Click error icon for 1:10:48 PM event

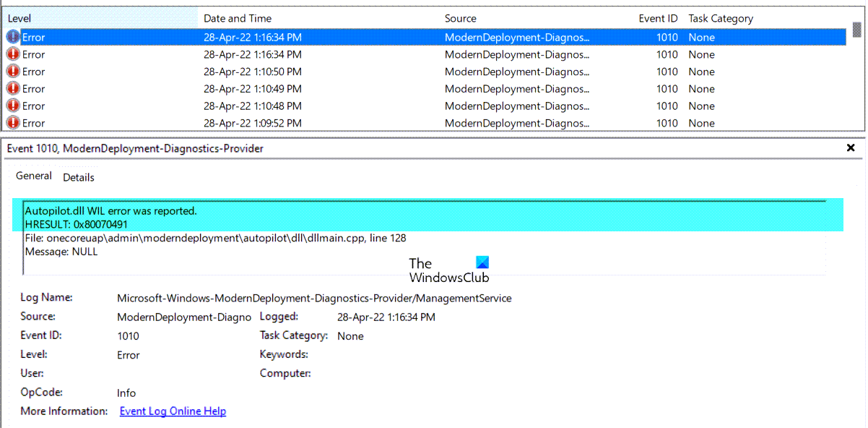click(13, 106)
